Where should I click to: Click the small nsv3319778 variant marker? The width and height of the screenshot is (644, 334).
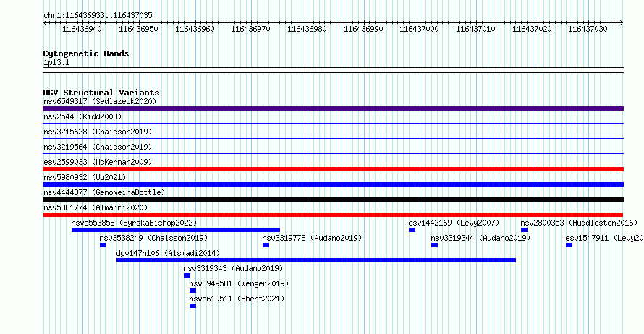coord(266,245)
